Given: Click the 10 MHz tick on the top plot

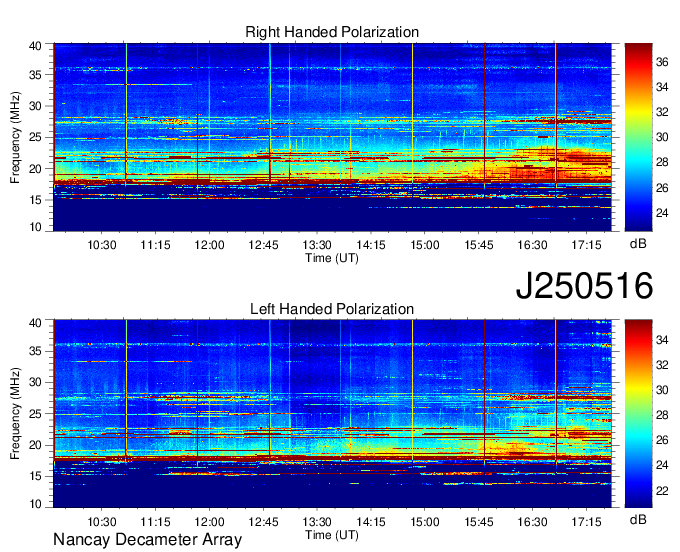Looking at the screenshot, I should click(x=35, y=227).
